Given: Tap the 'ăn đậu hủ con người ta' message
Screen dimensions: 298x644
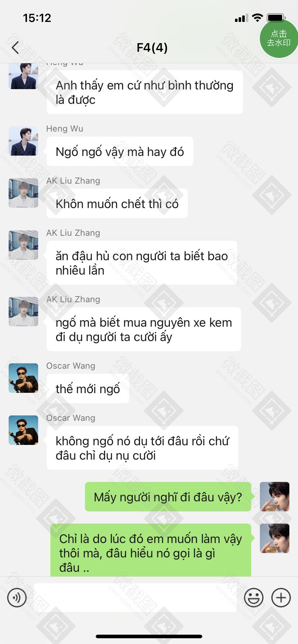Looking at the screenshot, I should click(142, 263).
